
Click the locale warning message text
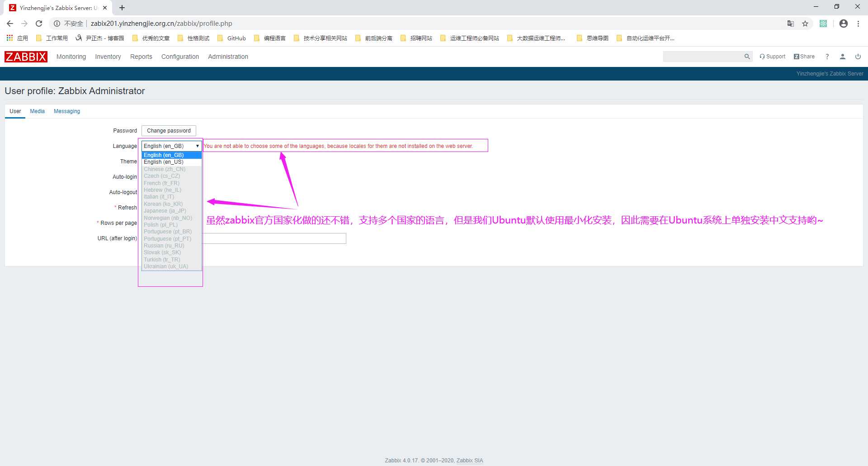[x=338, y=146]
